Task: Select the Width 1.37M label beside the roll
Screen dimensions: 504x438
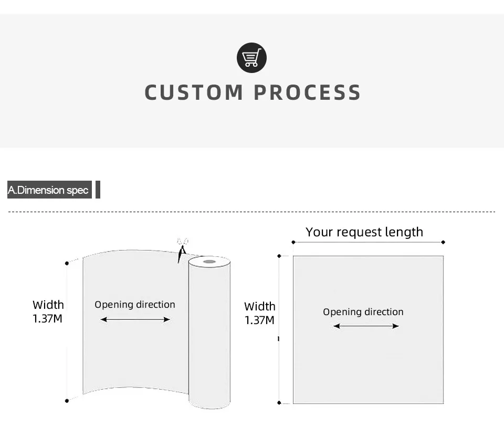Action: point(48,311)
